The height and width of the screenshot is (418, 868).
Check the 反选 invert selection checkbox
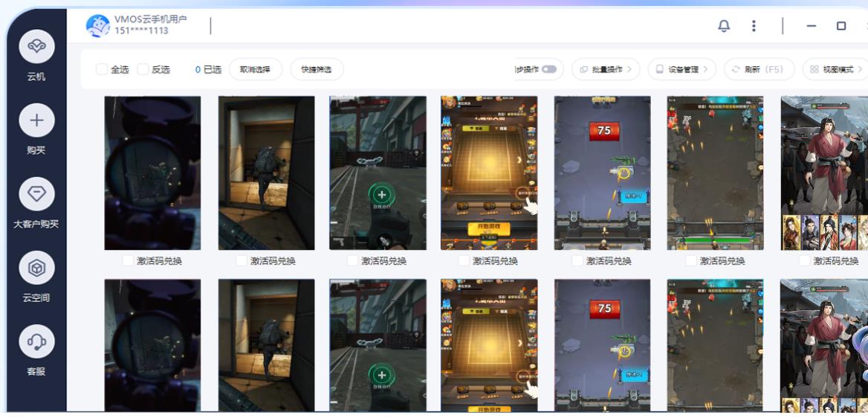pyautogui.click(x=143, y=70)
